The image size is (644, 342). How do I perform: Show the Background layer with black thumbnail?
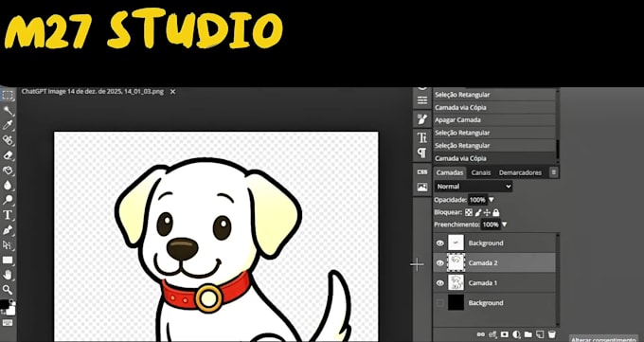click(x=439, y=303)
